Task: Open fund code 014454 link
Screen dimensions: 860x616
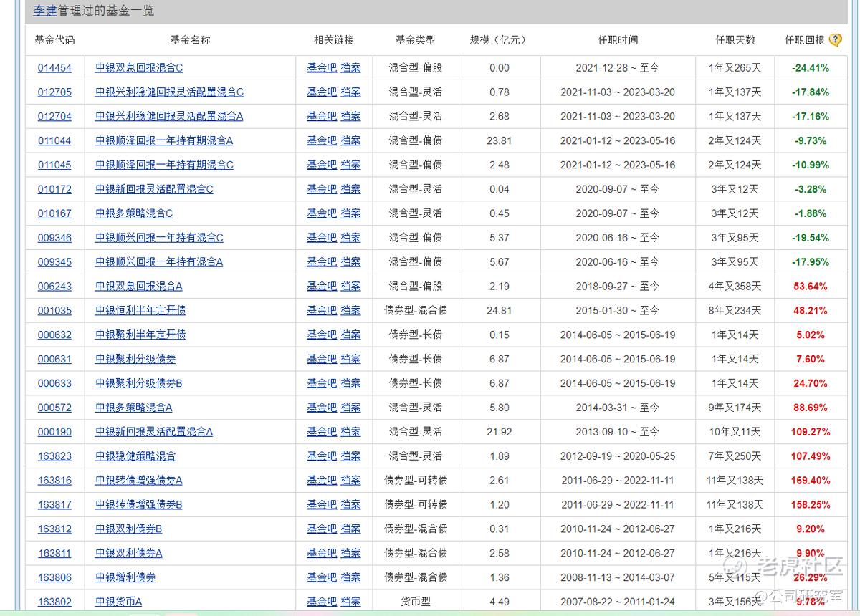Action: 54,68
